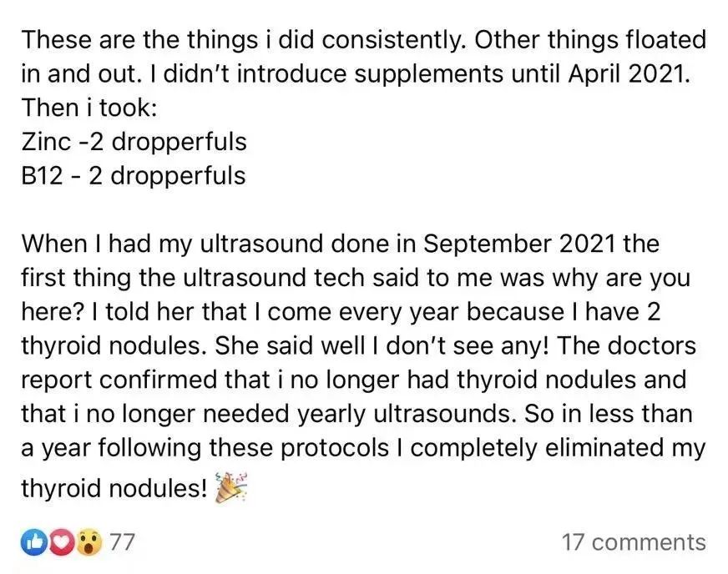Click the red heart Love reaction icon
This screenshot has height=574, width=728.
57,542
